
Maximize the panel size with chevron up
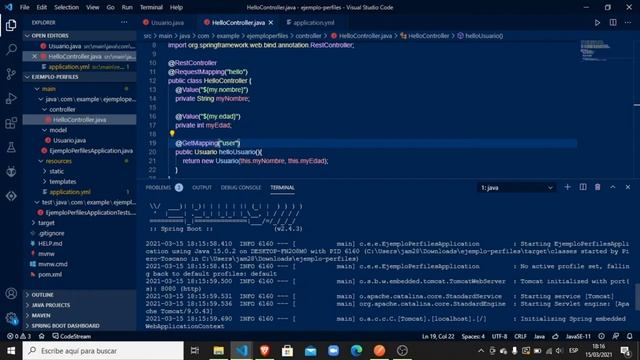pyautogui.click(x=613, y=187)
